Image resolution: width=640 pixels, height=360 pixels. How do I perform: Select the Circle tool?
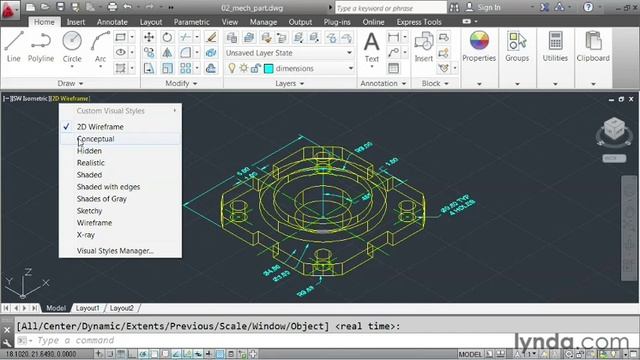[x=72, y=47]
